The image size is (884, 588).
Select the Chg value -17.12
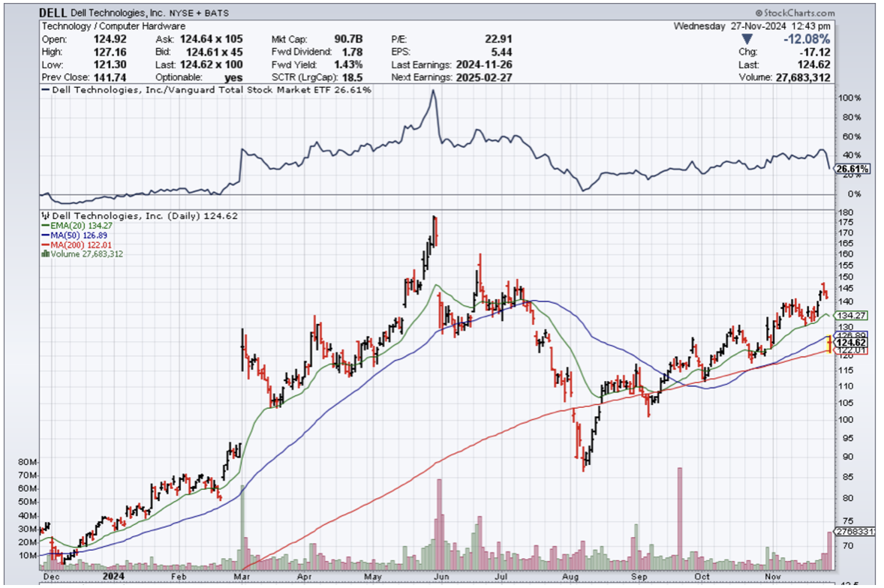(x=815, y=52)
